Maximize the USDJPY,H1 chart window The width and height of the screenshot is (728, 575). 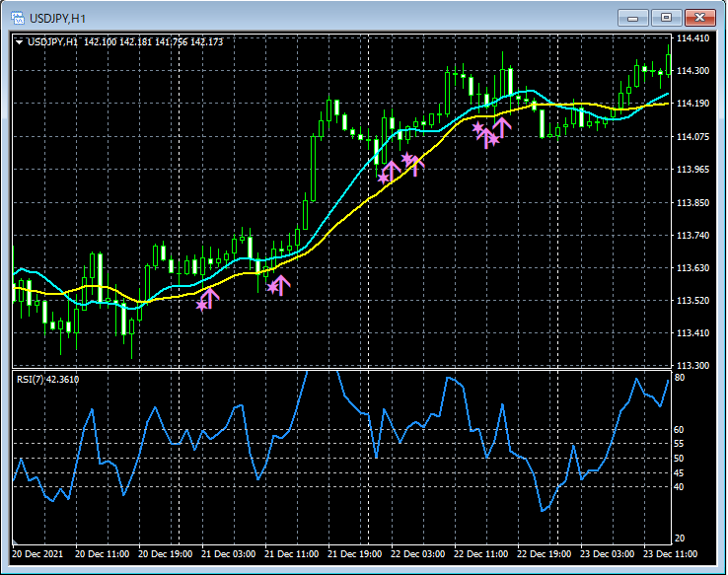pyautogui.click(x=666, y=18)
